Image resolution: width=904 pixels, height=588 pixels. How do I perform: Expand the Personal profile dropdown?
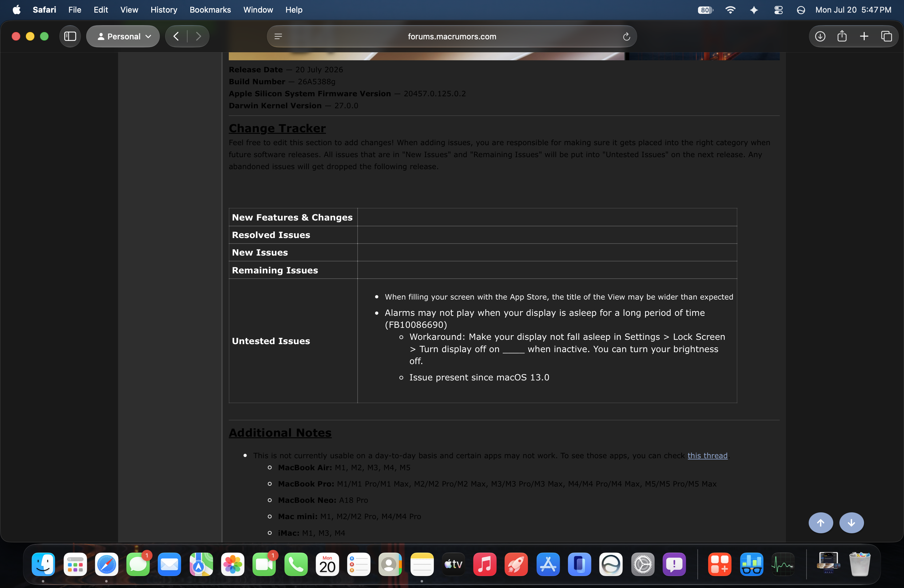[x=123, y=37]
